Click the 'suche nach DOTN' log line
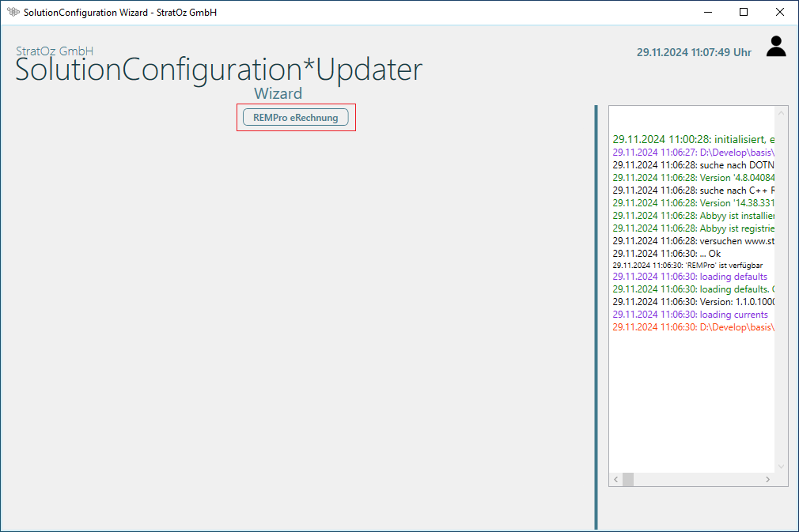The width and height of the screenshot is (799, 532). tap(693, 164)
